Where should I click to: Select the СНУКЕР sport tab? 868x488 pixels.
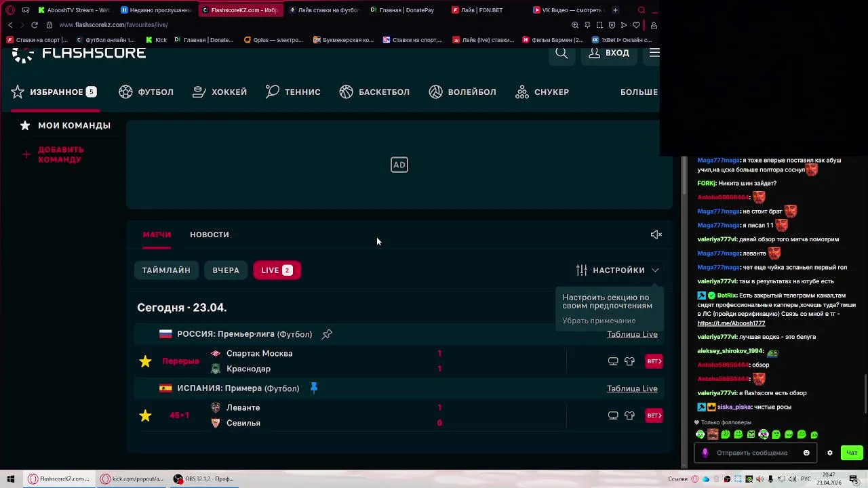(542, 92)
